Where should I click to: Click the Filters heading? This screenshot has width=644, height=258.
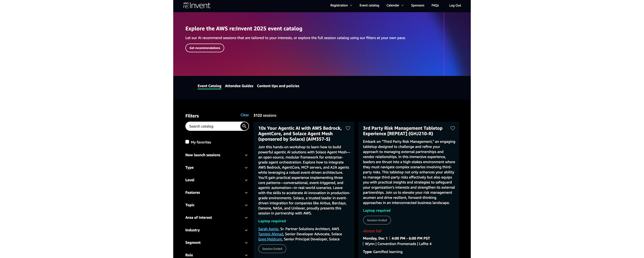click(x=192, y=116)
